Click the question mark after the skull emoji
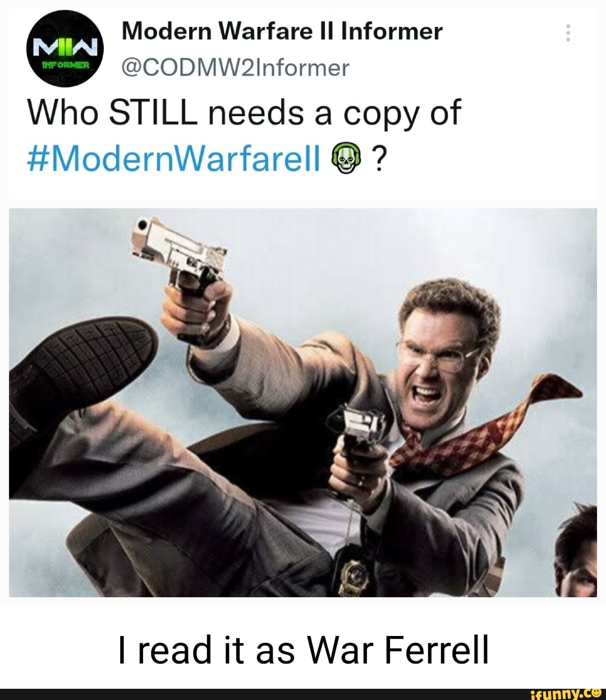Viewport: 606px width, 700px height. coord(378,159)
